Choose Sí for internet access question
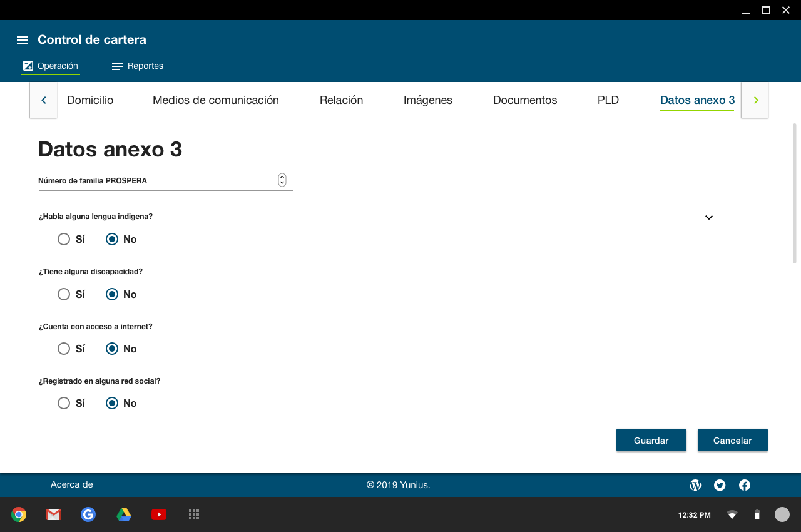This screenshot has width=801, height=532. (64, 349)
